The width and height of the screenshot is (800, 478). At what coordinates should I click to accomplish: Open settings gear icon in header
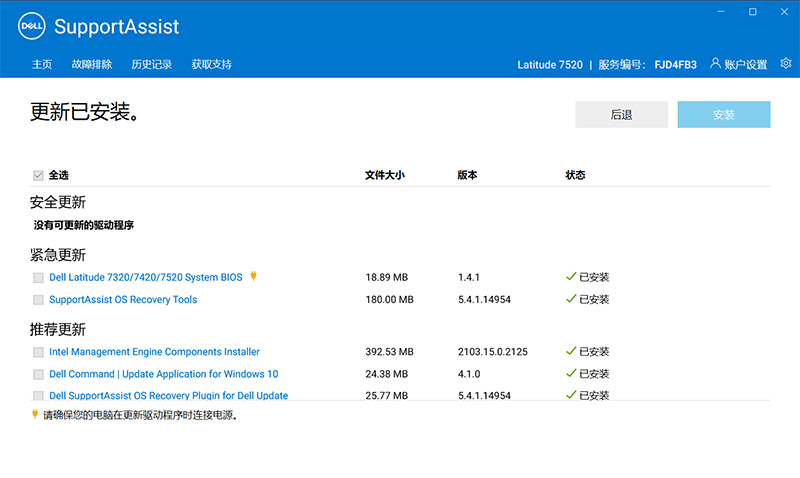click(x=786, y=63)
